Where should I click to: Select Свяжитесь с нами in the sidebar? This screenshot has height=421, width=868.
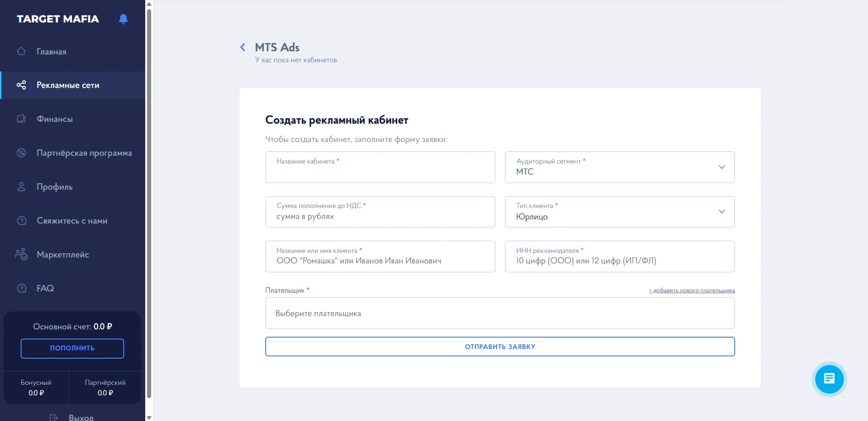[x=73, y=221]
